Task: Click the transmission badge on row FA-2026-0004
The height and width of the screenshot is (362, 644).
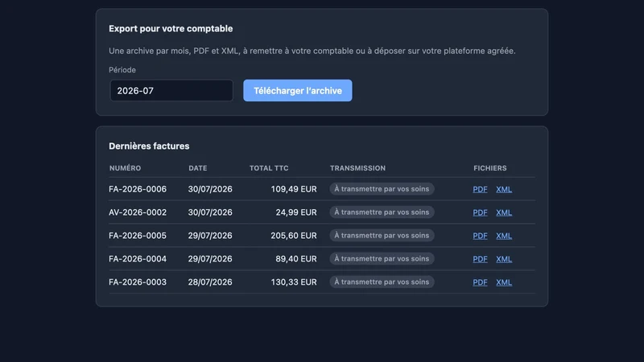Action: coord(382,258)
